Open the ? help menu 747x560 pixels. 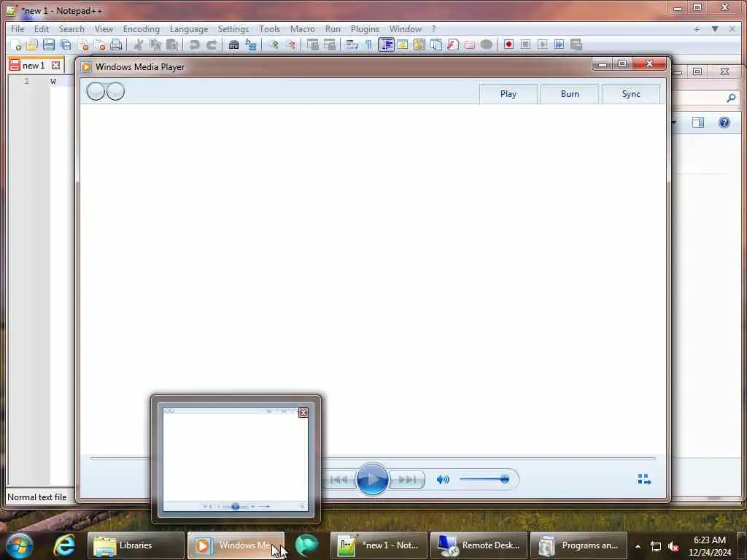pos(433,29)
